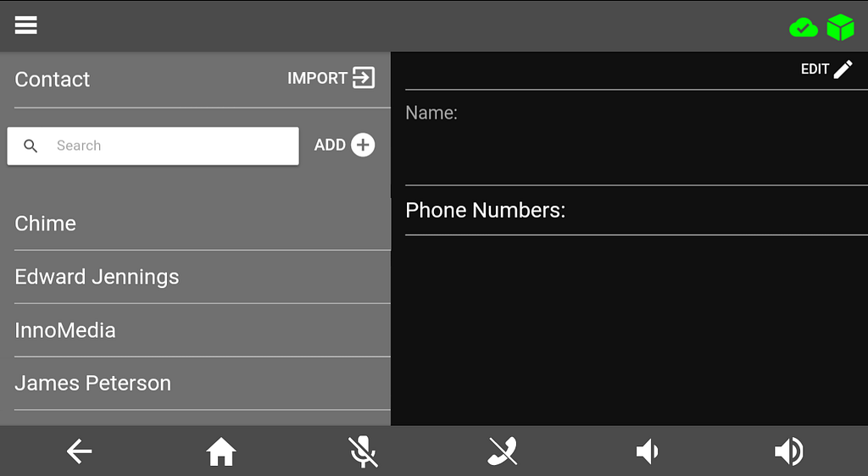This screenshot has height=476, width=868.
Task: Click the Name field area
Action: 637,137
